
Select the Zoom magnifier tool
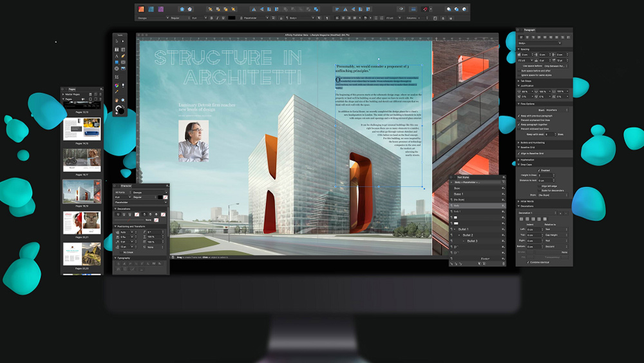tap(123, 101)
